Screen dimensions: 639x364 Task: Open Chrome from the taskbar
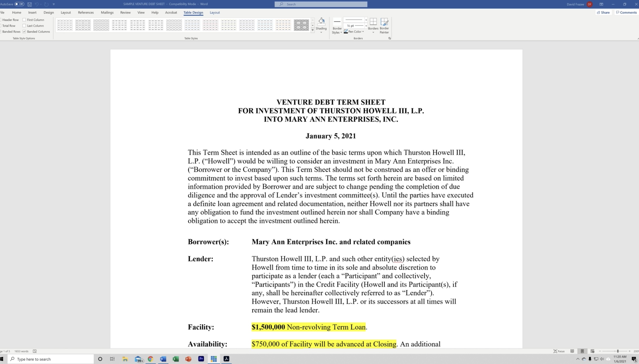[x=150, y=359]
